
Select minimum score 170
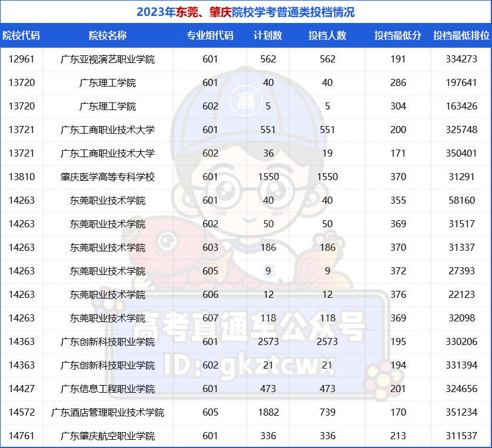coord(398,412)
